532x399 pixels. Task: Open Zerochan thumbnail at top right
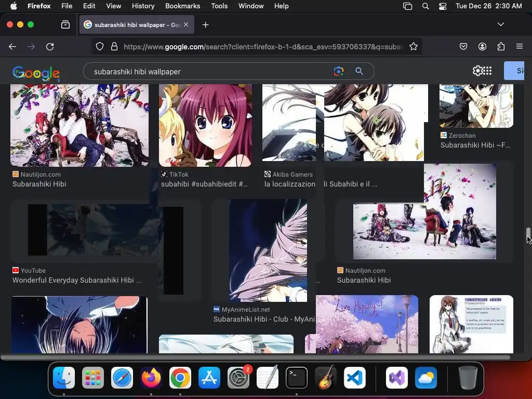tap(476, 106)
